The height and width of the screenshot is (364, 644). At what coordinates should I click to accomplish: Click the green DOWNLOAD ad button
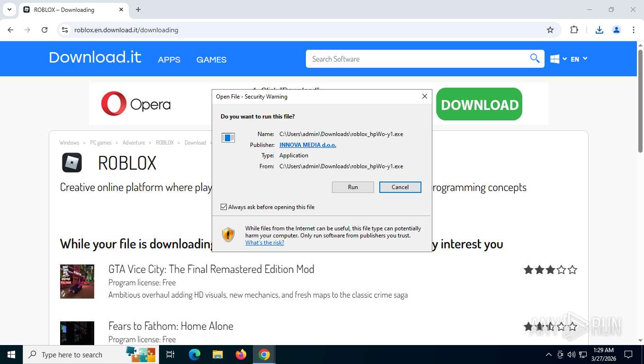(x=479, y=104)
